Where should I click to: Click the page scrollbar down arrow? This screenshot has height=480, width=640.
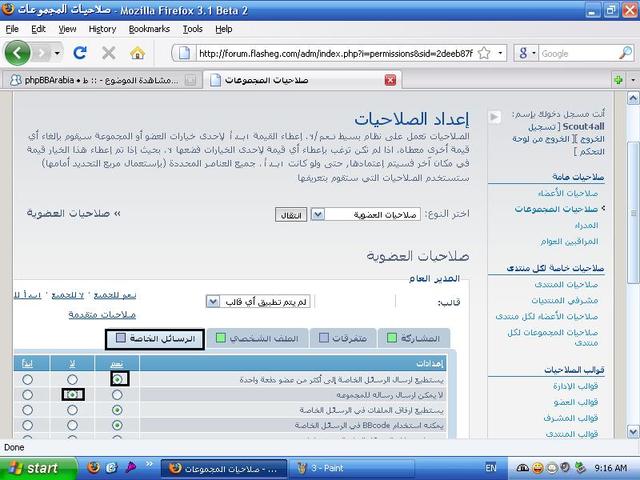[x=633, y=431]
